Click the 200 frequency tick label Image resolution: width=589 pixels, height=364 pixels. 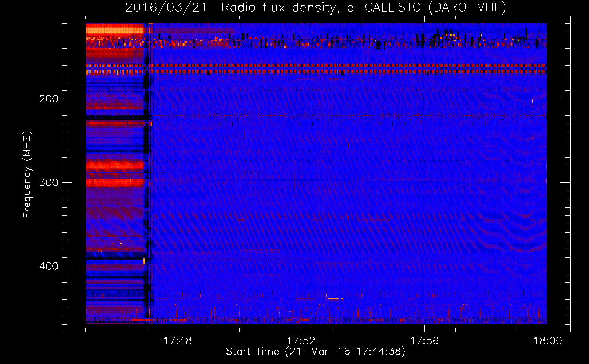[49, 99]
